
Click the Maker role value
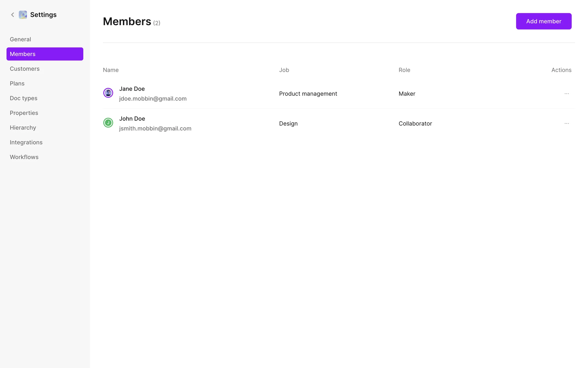tap(407, 94)
